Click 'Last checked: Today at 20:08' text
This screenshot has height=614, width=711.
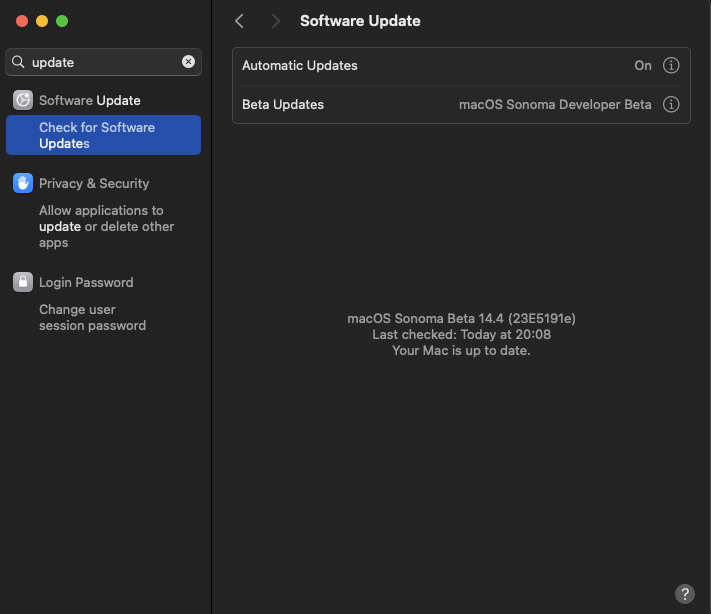[461, 335]
